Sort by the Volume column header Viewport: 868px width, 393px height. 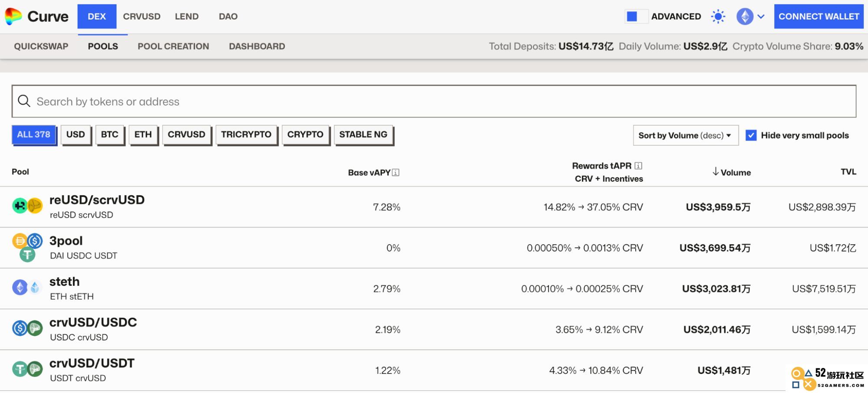pos(736,173)
